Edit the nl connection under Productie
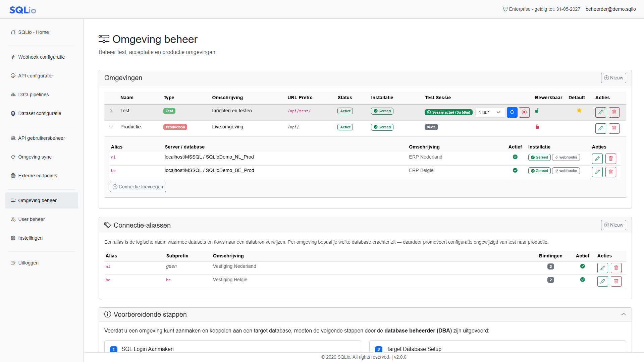This screenshot has width=644, height=362. point(597,159)
